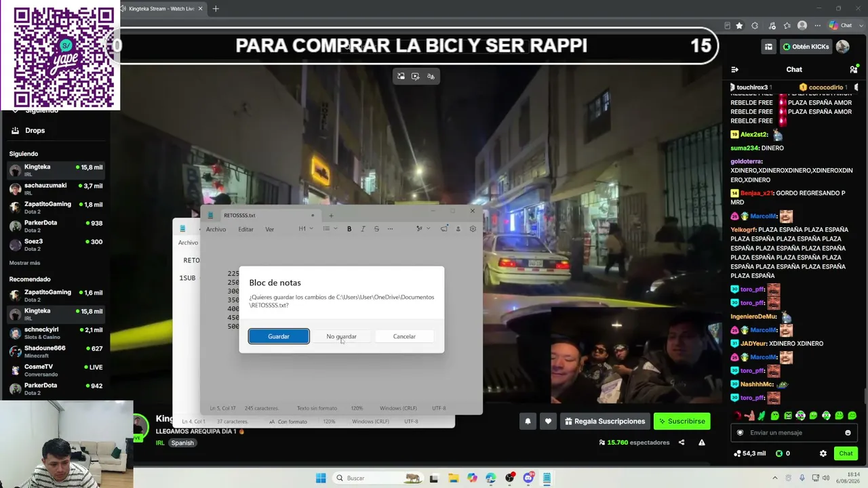The image size is (868, 488).
Task: Cancel the Bloc de notas save prompt
Action: tap(404, 336)
